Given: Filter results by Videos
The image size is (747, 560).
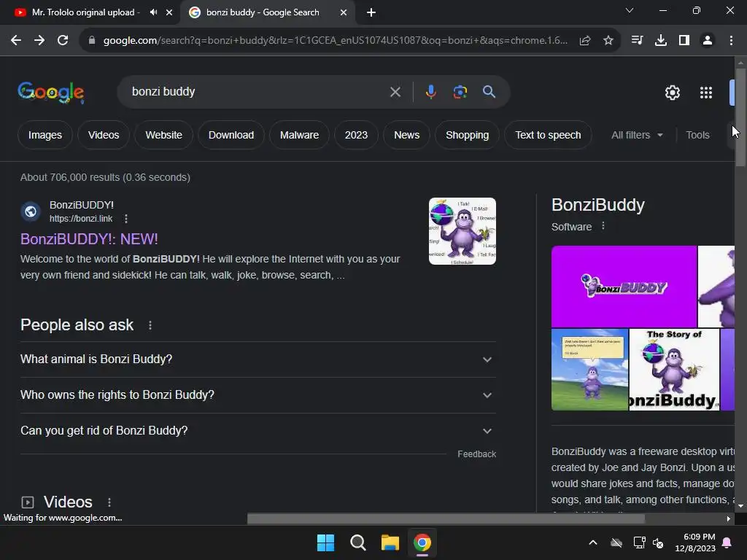Looking at the screenshot, I should point(104,135).
